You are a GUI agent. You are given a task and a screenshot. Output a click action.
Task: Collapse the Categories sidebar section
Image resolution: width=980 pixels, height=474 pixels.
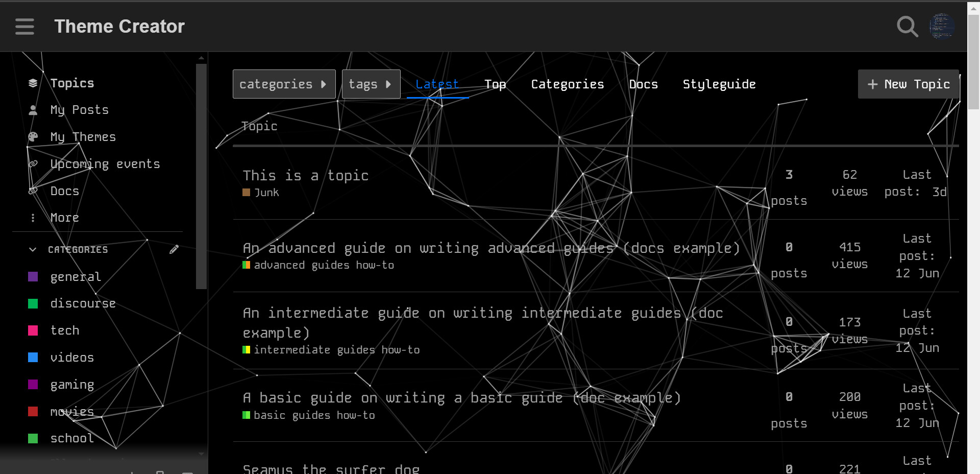click(x=33, y=250)
